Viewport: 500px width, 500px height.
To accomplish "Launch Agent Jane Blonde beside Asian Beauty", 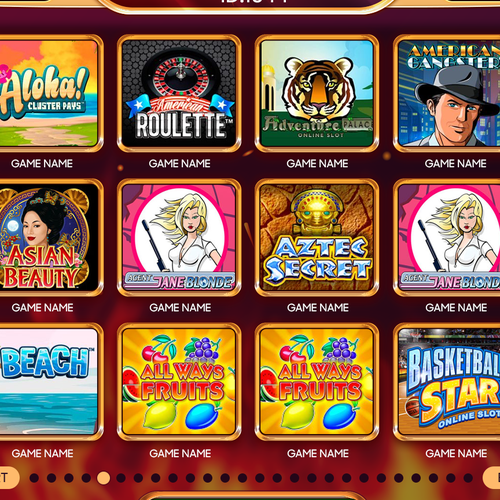I will [179, 237].
